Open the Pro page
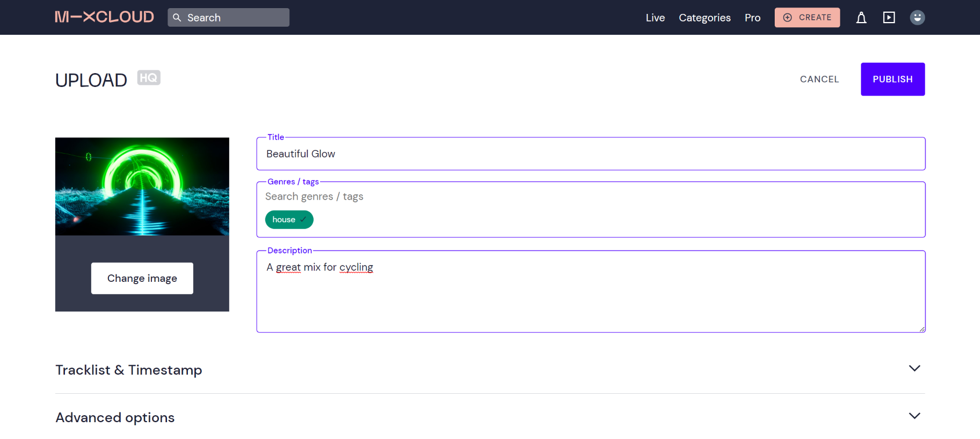Image resolution: width=980 pixels, height=439 pixels. pyautogui.click(x=752, y=18)
